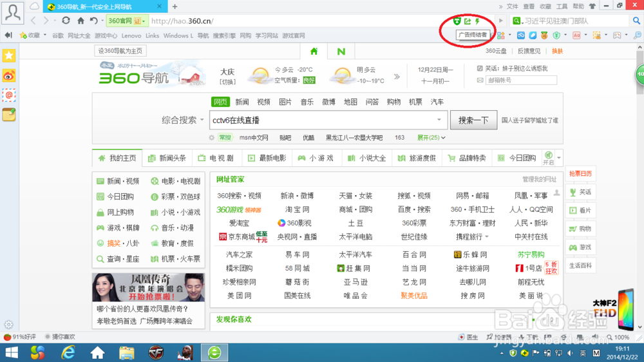Click the 抢票日历 side button

[580, 174]
